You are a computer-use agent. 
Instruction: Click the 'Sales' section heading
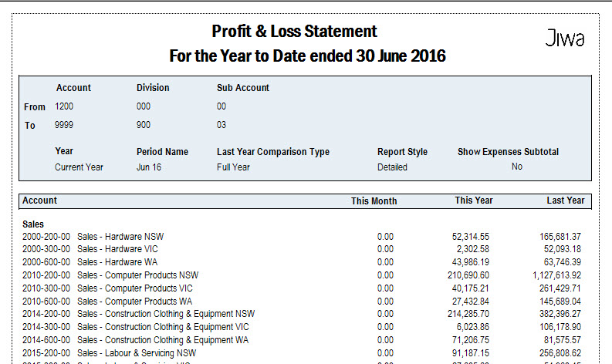(x=33, y=224)
